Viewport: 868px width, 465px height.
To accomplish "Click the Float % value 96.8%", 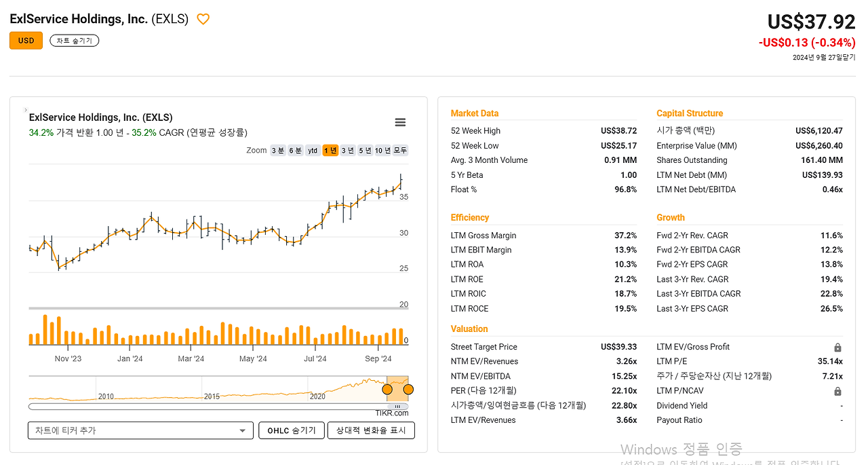I will [x=626, y=190].
